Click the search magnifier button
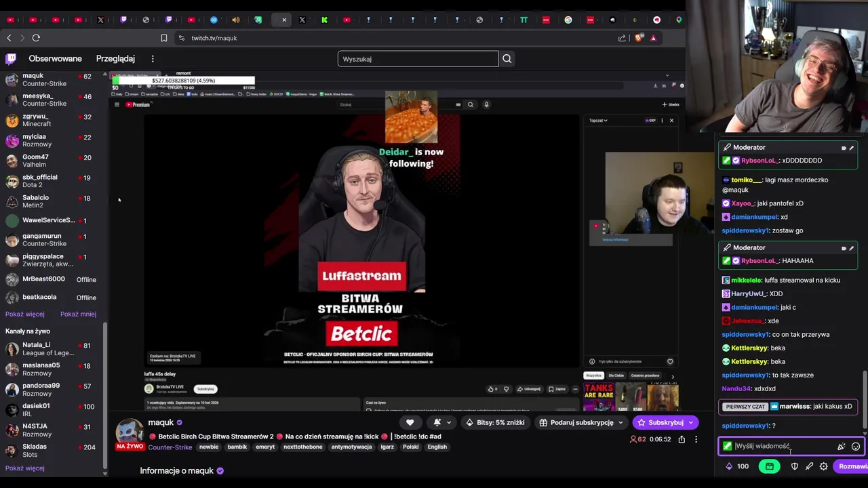The image size is (868, 488). coord(507,59)
